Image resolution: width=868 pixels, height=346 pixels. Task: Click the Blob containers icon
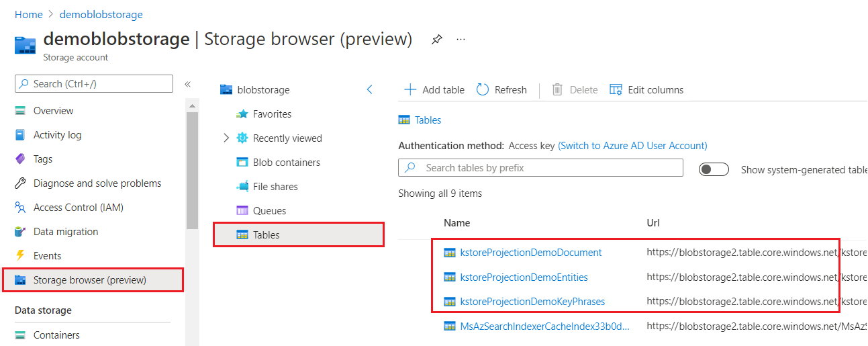[242, 163]
